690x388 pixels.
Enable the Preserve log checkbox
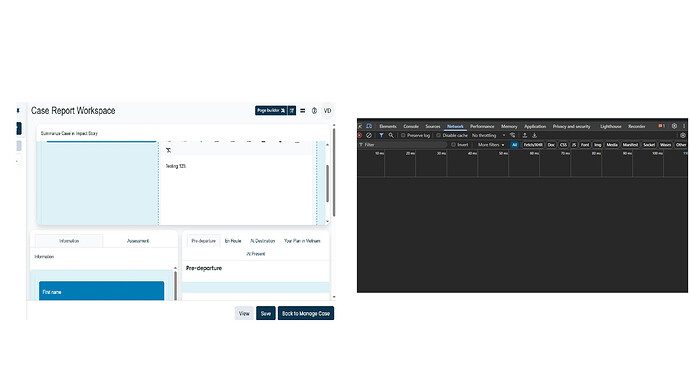coord(403,135)
